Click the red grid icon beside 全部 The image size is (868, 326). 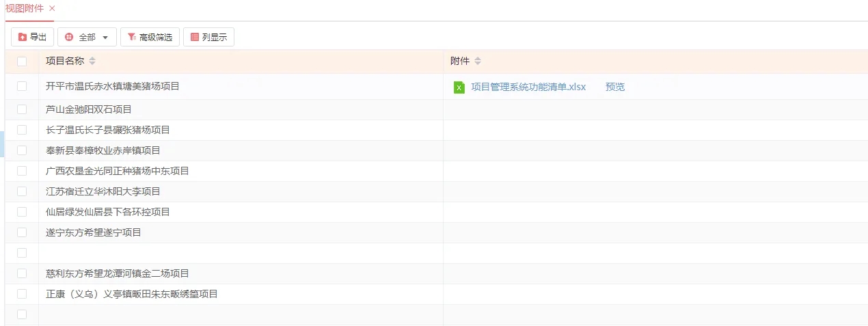pyautogui.click(x=69, y=37)
